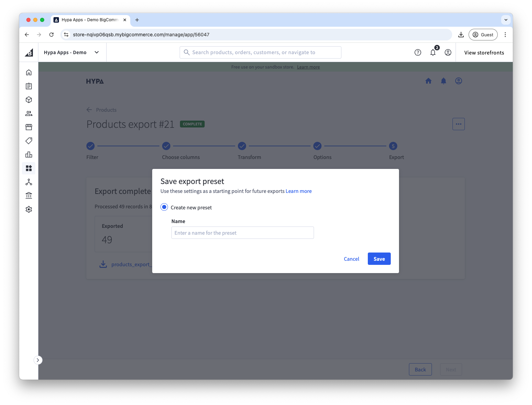Viewport: 532px width, 405px height.
Task: Open the Marketing tag icon in sidebar
Action: coord(29,141)
